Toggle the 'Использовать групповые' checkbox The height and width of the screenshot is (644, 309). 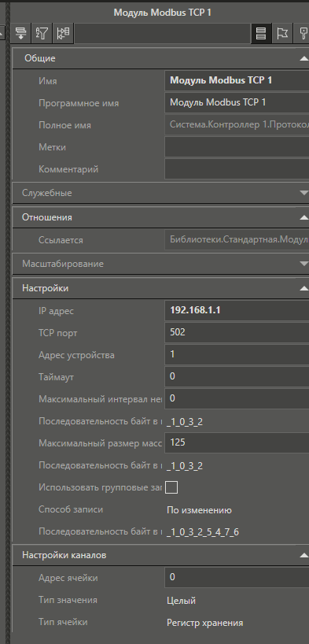[x=171, y=487]
